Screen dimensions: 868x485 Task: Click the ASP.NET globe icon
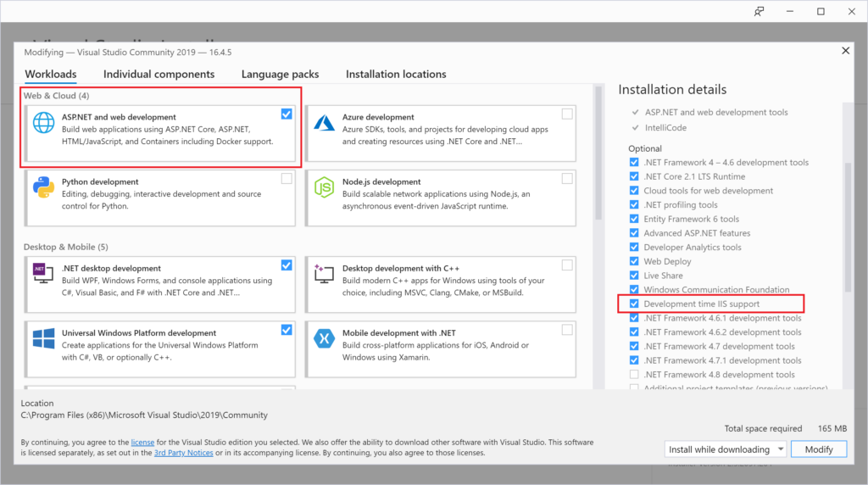(x=44, y=122)
